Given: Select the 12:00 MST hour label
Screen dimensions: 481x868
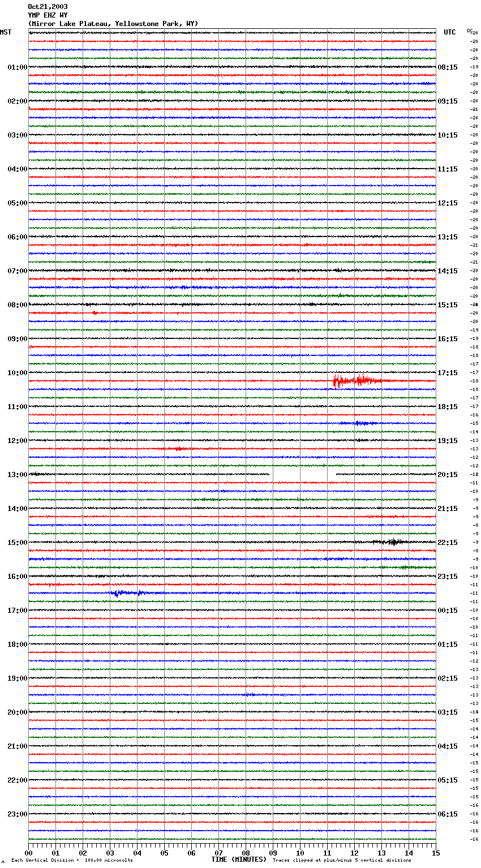Looking at the screenshot, I should (x=18, y=441).
